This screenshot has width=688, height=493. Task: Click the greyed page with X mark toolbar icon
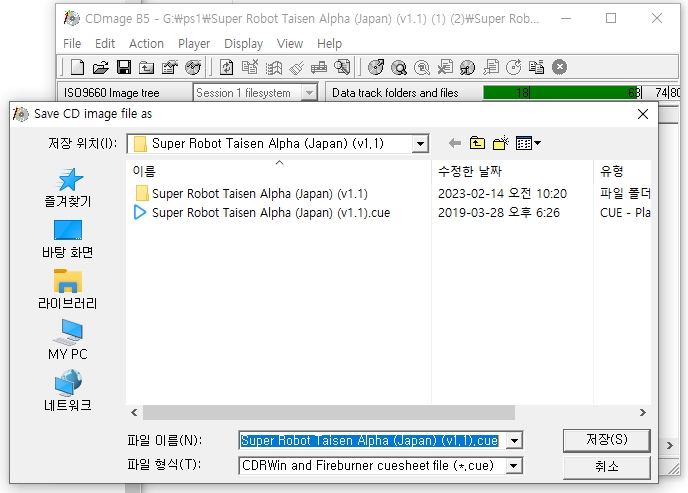(x=445, y=67)
